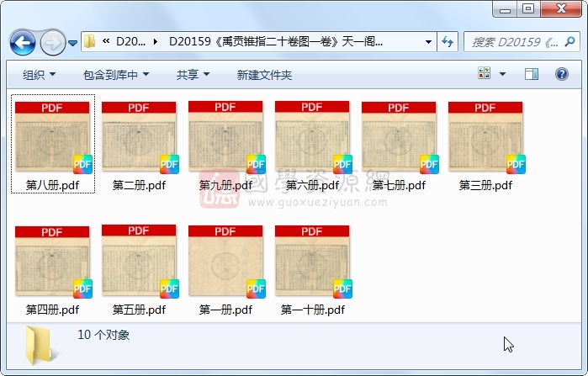588x376 pixels.
Task: Click the 第二册.pdf filename label
Action: point(139,185)
